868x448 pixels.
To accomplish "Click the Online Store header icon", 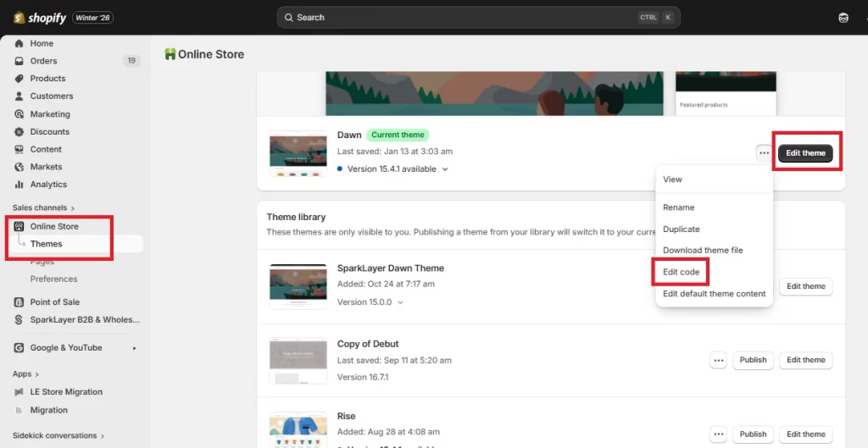I will pyautogui.click(x=170, y=54).
